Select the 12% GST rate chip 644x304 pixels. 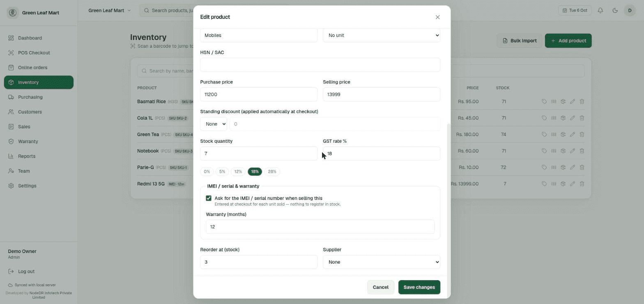(238, 172)
